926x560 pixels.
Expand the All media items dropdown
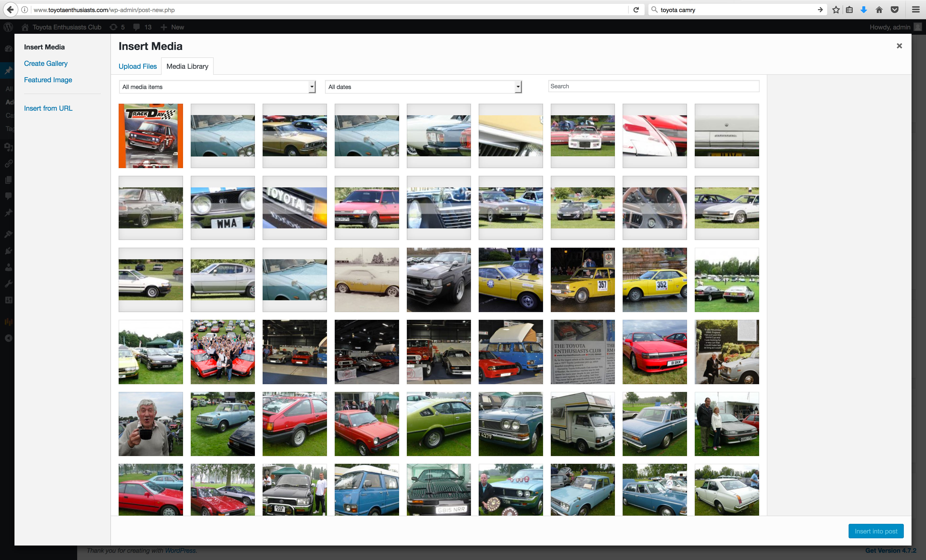point(217,87)
